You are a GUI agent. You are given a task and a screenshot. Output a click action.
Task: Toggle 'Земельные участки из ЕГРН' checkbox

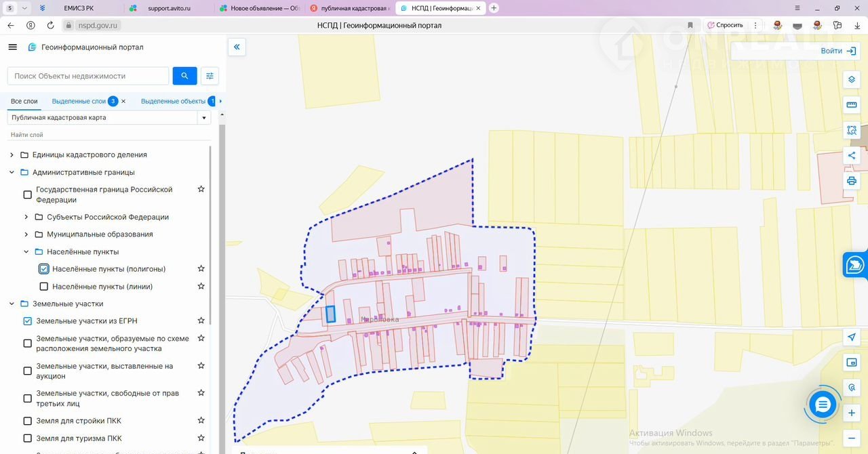[x=28, y=321]
